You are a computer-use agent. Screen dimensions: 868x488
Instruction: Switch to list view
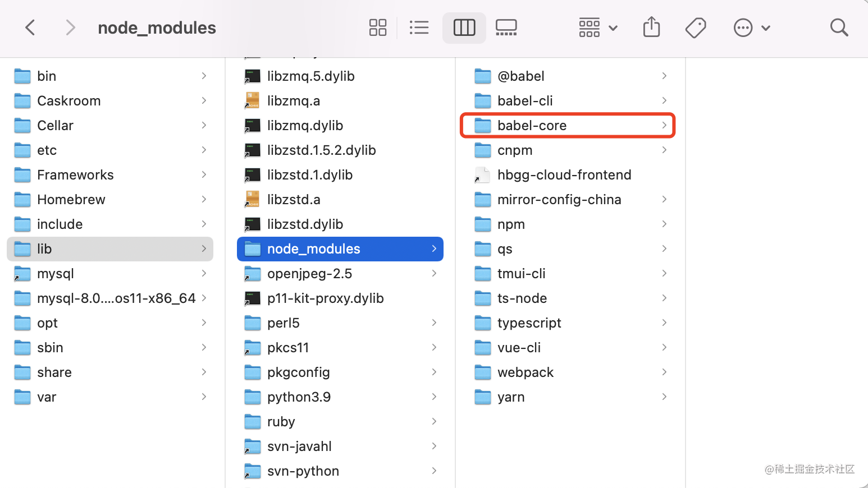[419, 27]
